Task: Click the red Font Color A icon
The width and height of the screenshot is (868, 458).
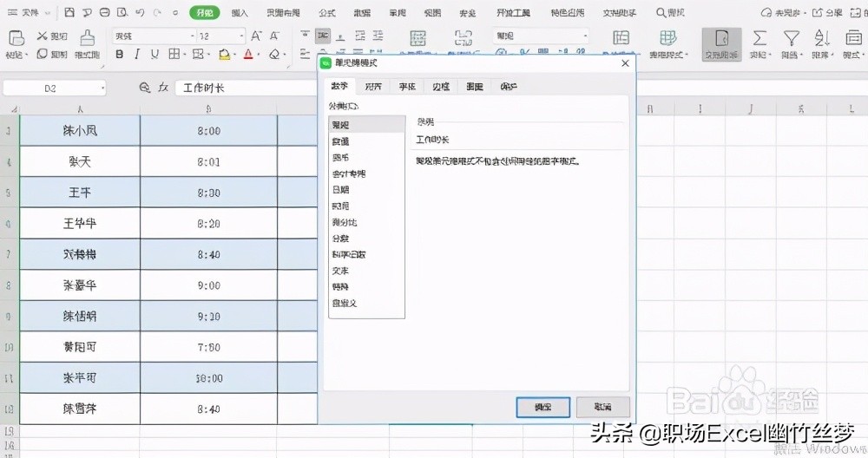Action: coord(248,54)
